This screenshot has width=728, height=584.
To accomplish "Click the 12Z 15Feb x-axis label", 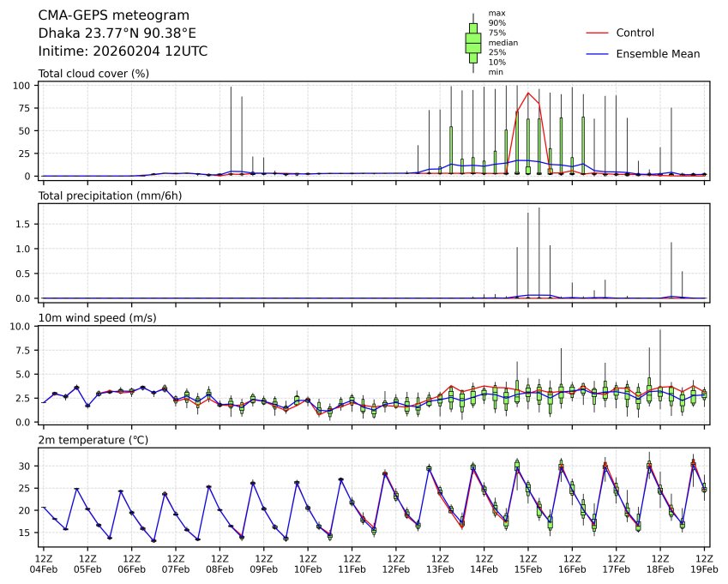I will pyautogui.click(x=528, y=563).
